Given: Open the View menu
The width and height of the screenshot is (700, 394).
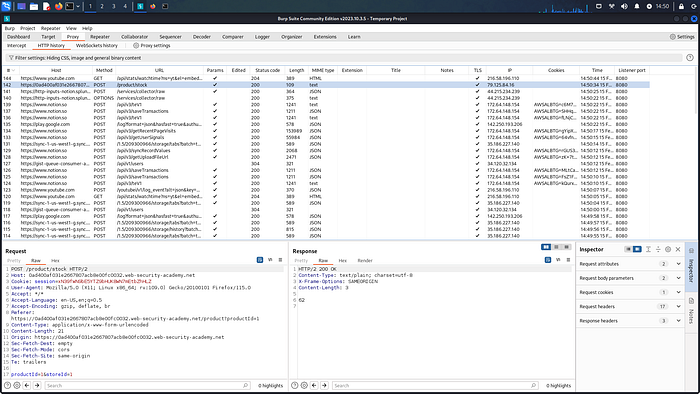Looking at the screenshot, I should pos(71,28).
